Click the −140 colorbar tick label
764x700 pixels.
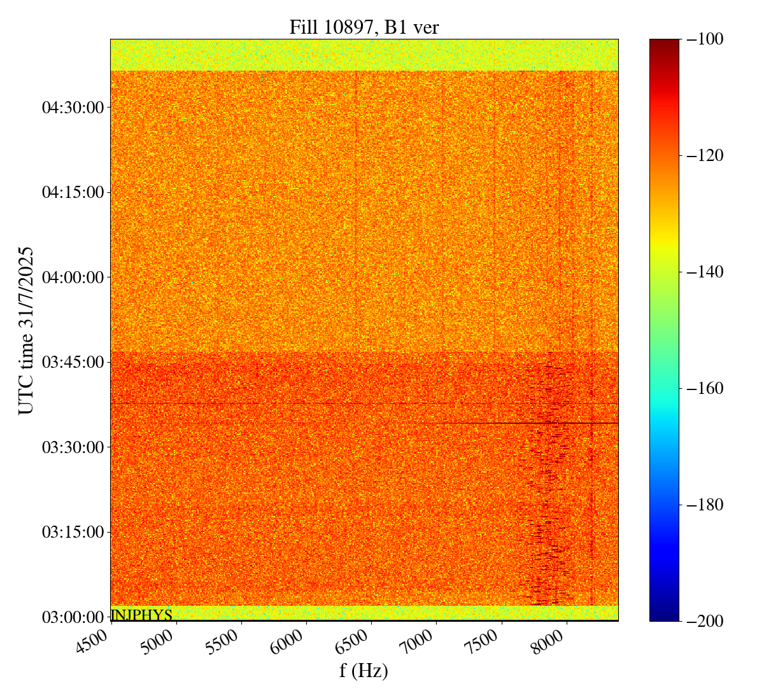coord(705,272)
